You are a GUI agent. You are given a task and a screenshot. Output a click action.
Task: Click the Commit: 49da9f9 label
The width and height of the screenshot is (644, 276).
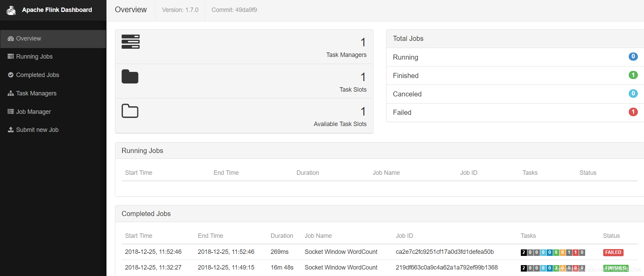pos(234,10)
